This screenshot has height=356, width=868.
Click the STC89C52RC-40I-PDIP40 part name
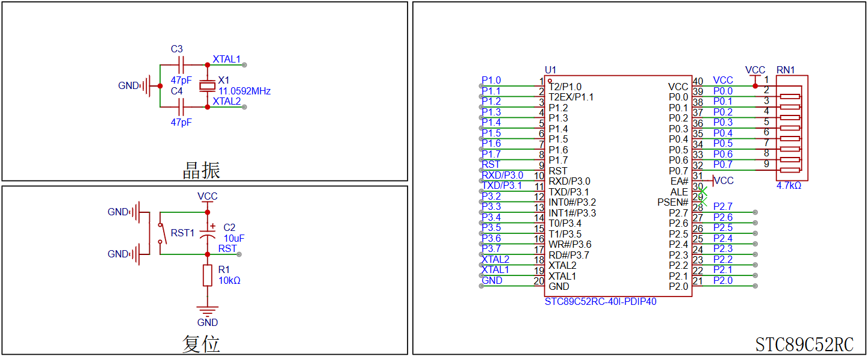pyautogui.click(x=601, y=302)
